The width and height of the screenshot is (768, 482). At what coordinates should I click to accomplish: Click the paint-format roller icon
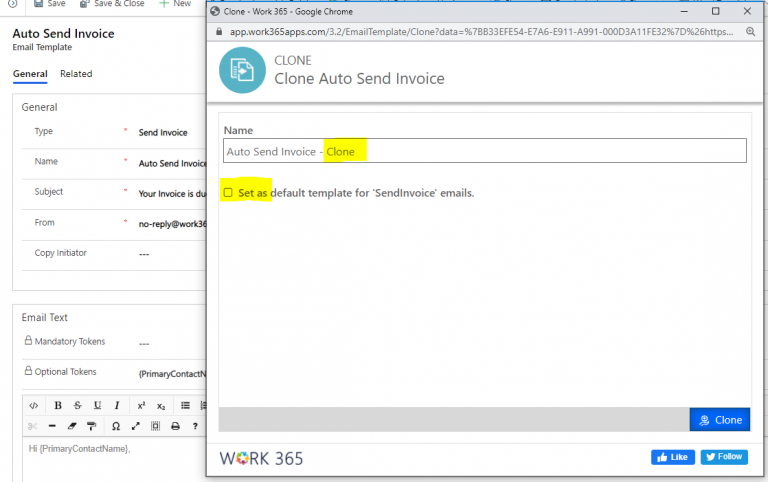click(92, 426)
